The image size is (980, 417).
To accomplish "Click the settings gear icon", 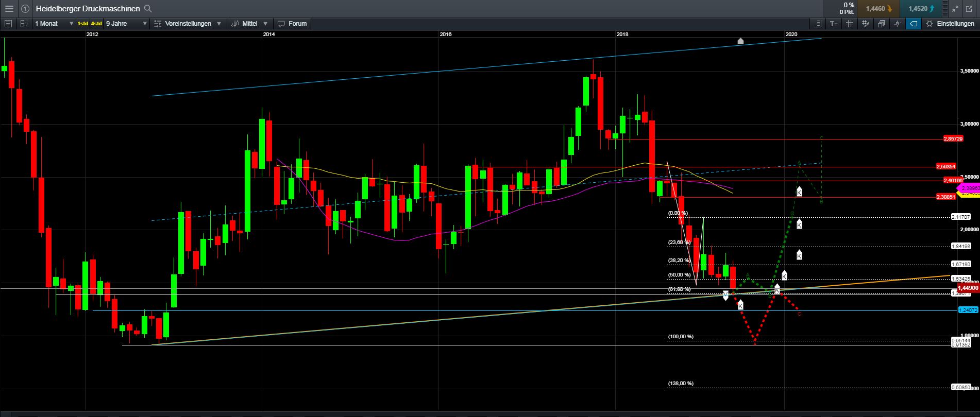I will click(930, 24).
